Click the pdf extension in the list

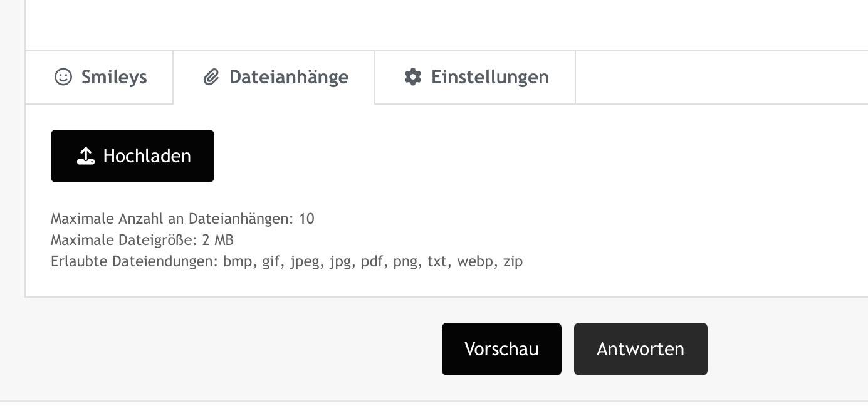372,261
